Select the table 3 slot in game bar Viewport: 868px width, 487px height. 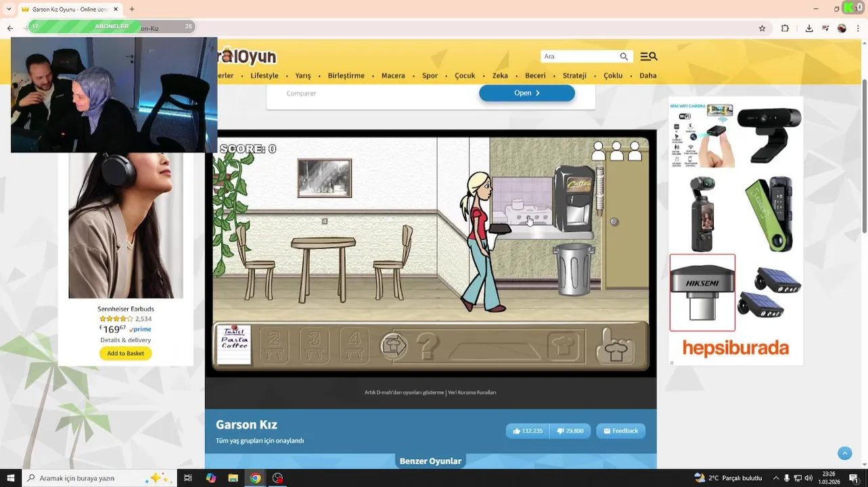coord(314,345)
